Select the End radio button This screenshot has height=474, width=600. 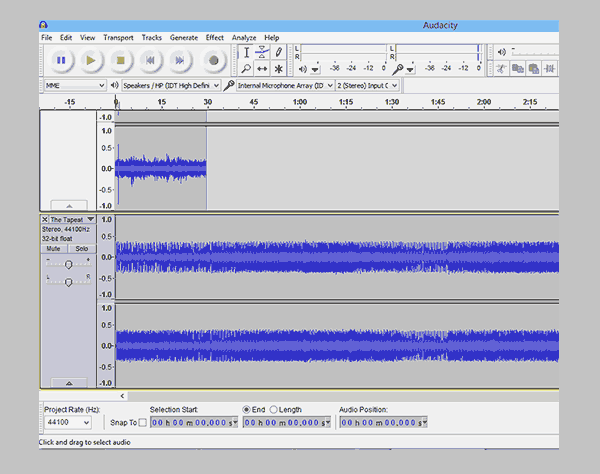(246, 410)
